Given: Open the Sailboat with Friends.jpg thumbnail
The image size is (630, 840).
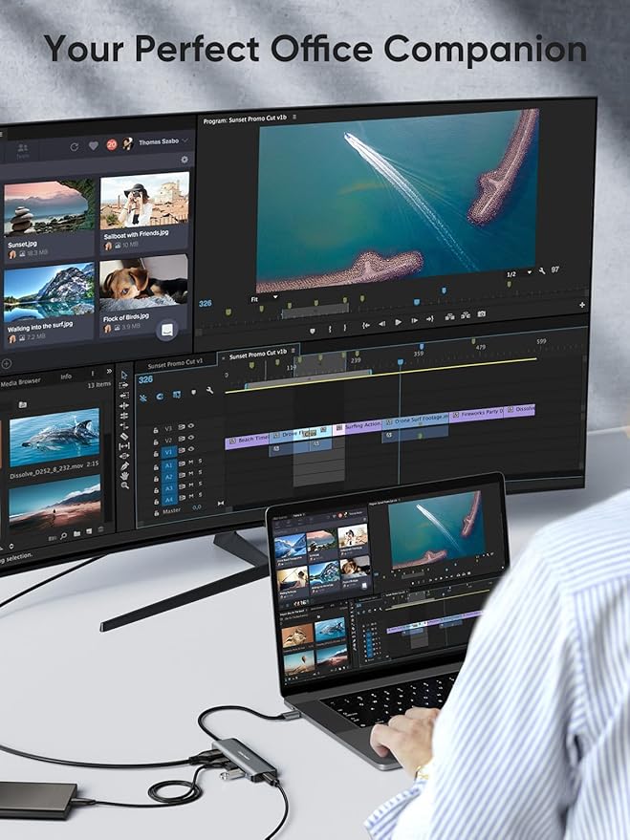Looking at the screenshot, I should (144, 201).
